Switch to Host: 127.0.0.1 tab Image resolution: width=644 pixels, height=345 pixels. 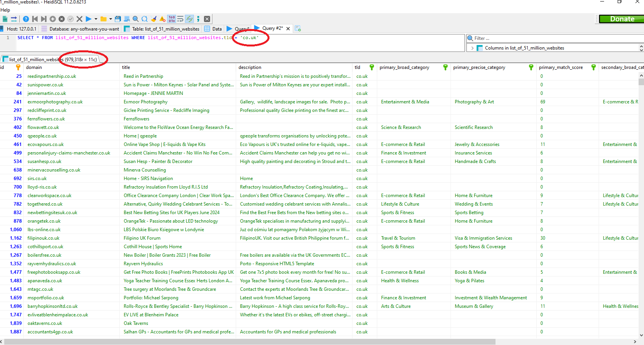pos(19,29)
